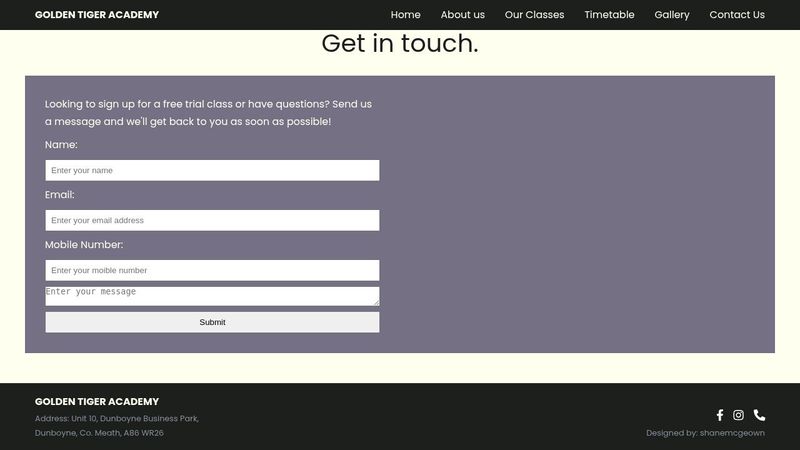This screenshot has height=450, width=800.
Task: Open the Instagram icon in the footer
Action: (x=739, y=415)
